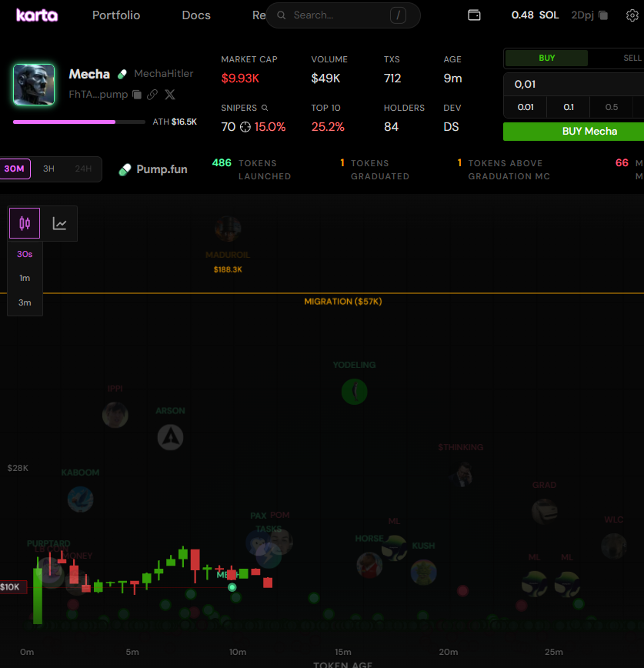Switch to the SELL tab

coord(632,58)
